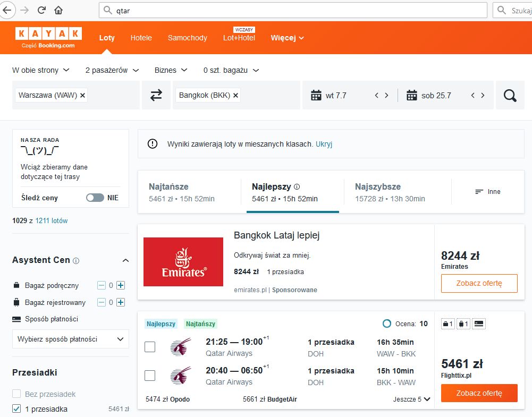
Task: Go to next return date
Action: pos(483,95)
